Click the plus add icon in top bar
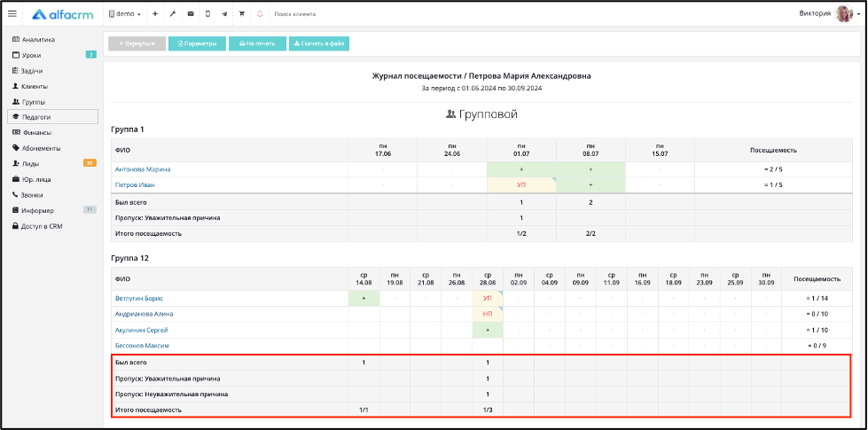 click(155, 14)
